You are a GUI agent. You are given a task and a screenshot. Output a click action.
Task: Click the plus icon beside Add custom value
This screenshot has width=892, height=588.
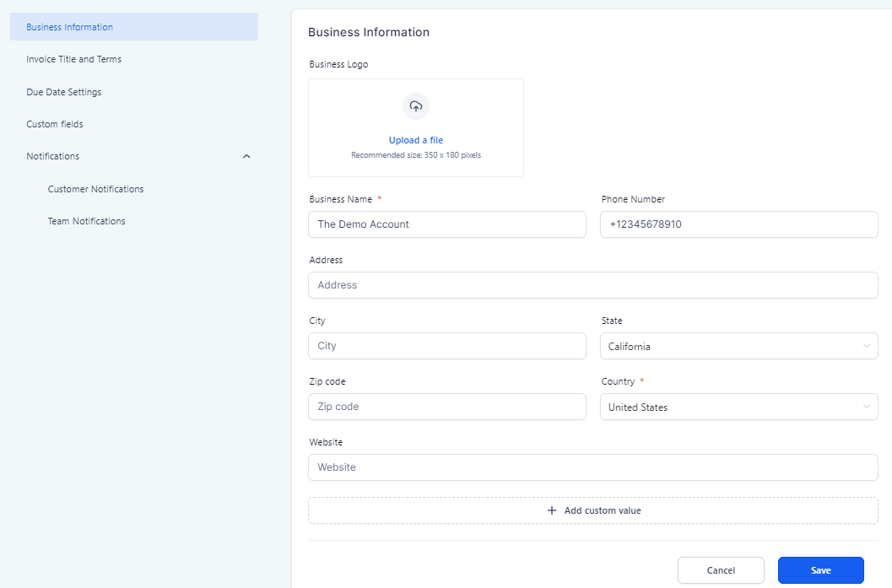pyautogui.click(x=552, y=510)
